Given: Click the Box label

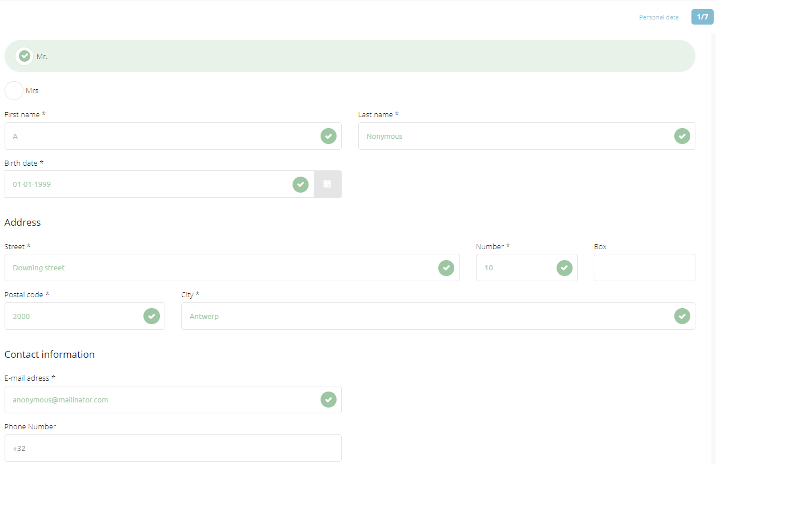Looking at the screenshot, I should 601,246.
